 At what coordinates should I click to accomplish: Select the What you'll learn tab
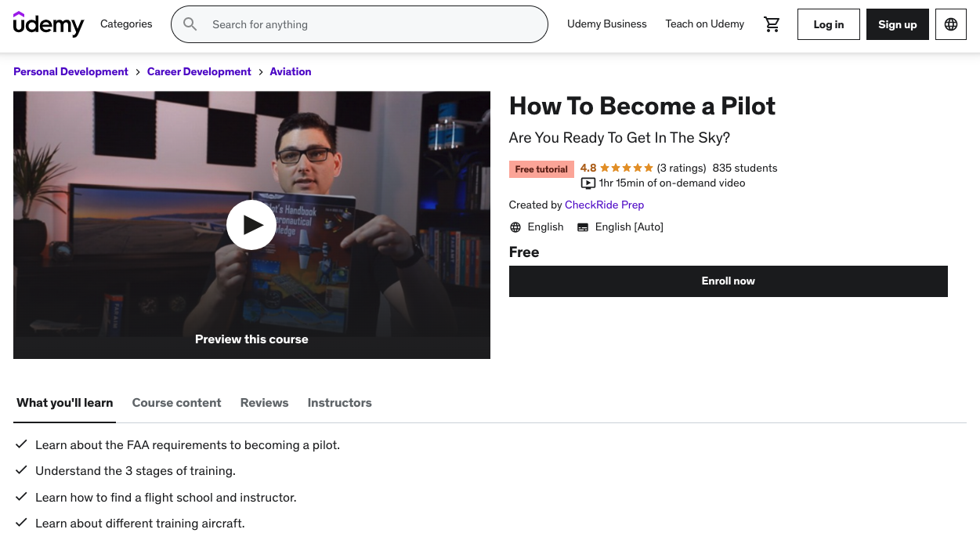point(65,403)
